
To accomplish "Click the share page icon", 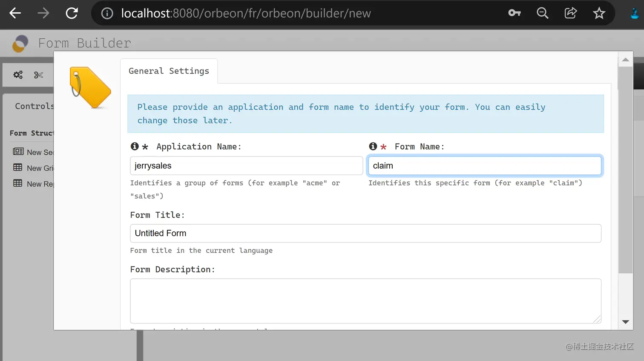I will tap(571, 13).
